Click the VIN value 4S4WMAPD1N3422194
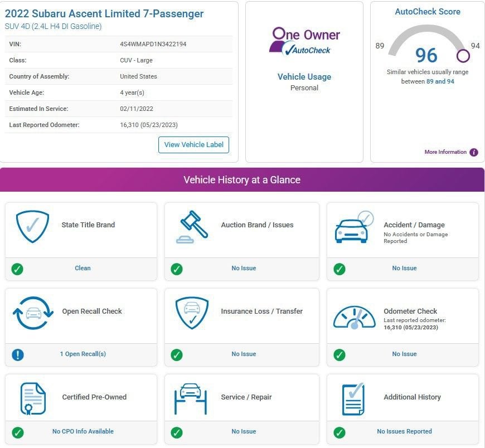This screenshot has width=485, height=448. [153, 44]
